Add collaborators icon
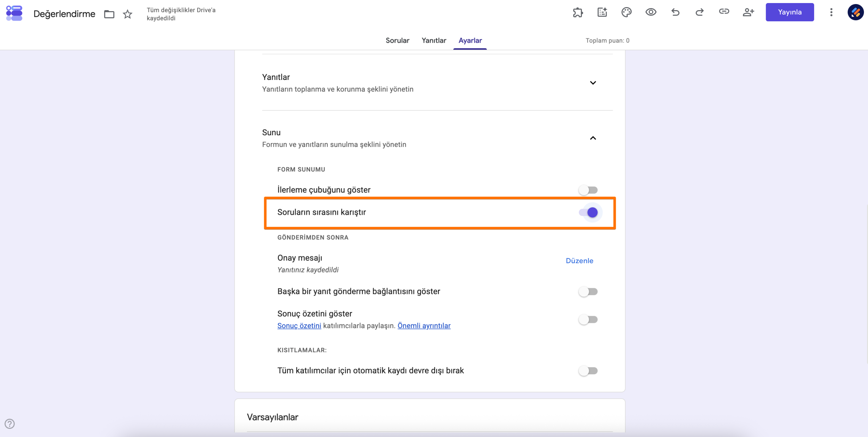The width and height of the screenshot is (868, 437). point(748,12)
